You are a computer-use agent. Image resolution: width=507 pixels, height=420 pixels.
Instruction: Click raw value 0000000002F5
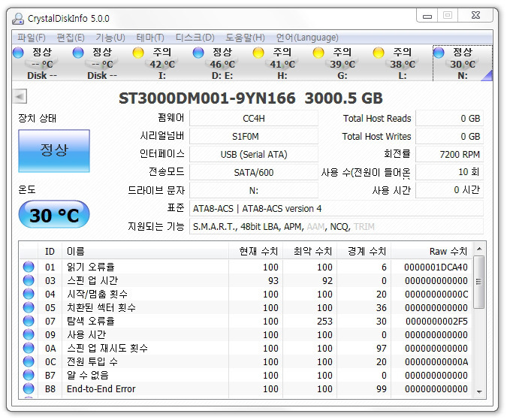point(436,322)
